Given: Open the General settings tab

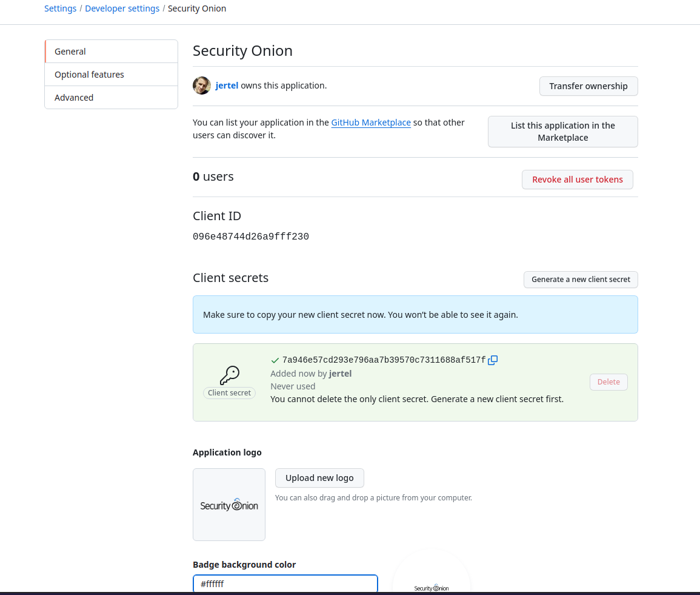Looking at the screenshot, I should [x=112, y=52].
